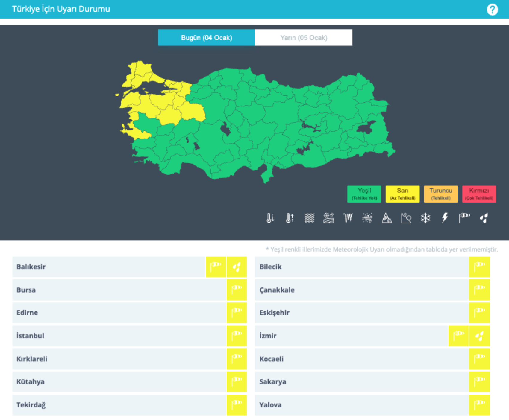
Task: Select the cold temperature drop icon
Action: pos(270,218)
